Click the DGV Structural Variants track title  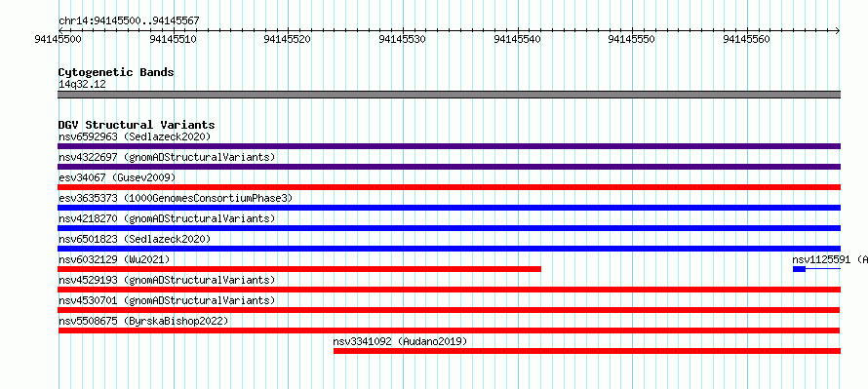point(137,125)
